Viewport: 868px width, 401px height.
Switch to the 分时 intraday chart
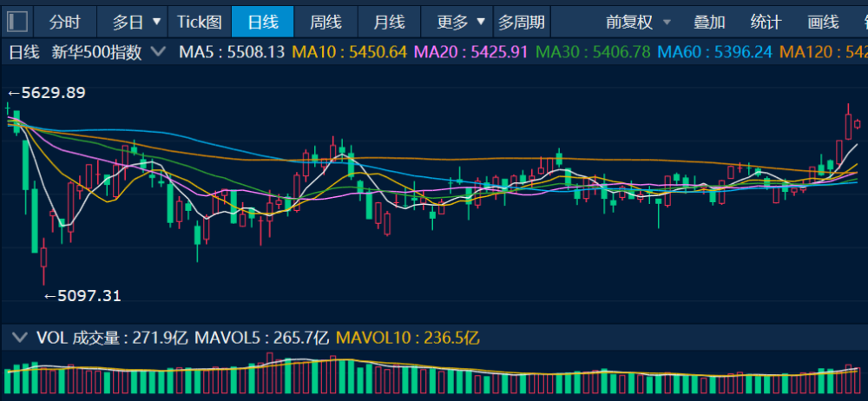(x=63, y=22)
